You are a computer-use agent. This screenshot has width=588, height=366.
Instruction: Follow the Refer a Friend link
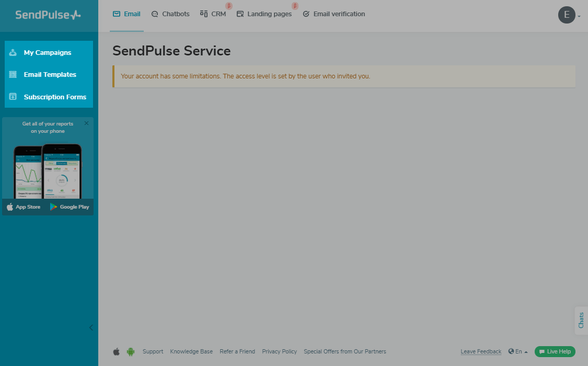tap(237, 352)
